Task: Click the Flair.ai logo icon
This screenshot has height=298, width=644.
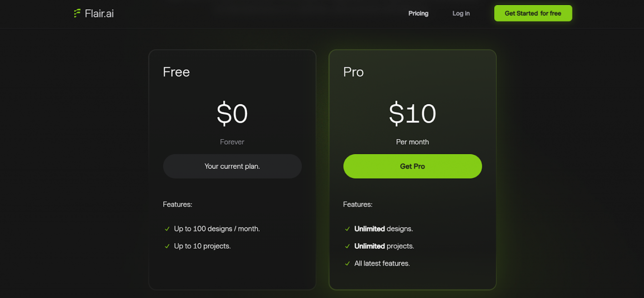Action: (x=77, y=13)
